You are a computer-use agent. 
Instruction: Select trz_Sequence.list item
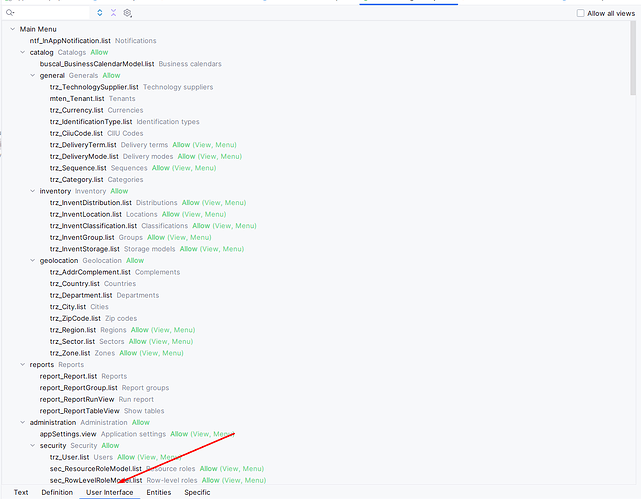tap(78, 168)
